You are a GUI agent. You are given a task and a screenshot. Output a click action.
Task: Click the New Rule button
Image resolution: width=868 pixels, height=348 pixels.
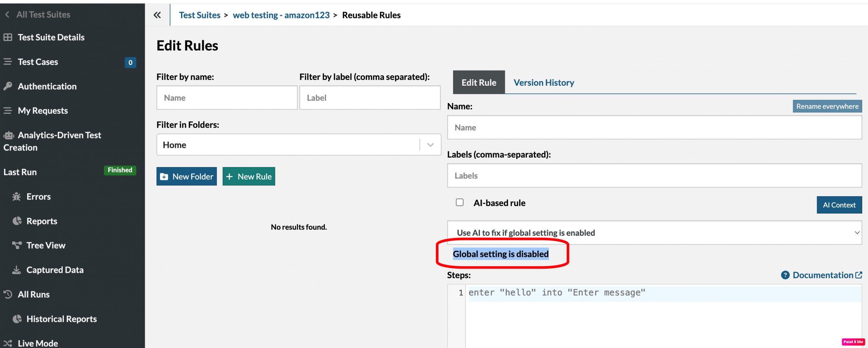pos(249,176)
